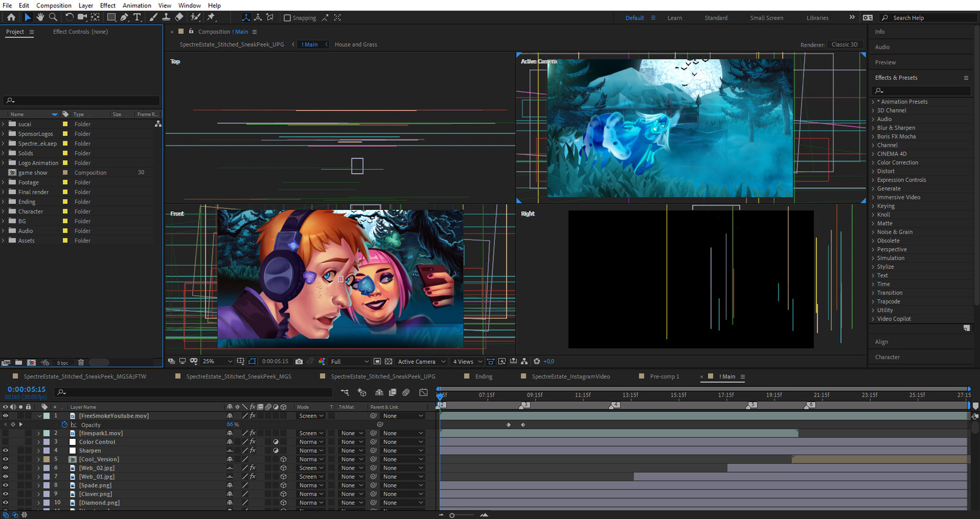Toggle adjustment layer switch on Color Control

(276, 442)
